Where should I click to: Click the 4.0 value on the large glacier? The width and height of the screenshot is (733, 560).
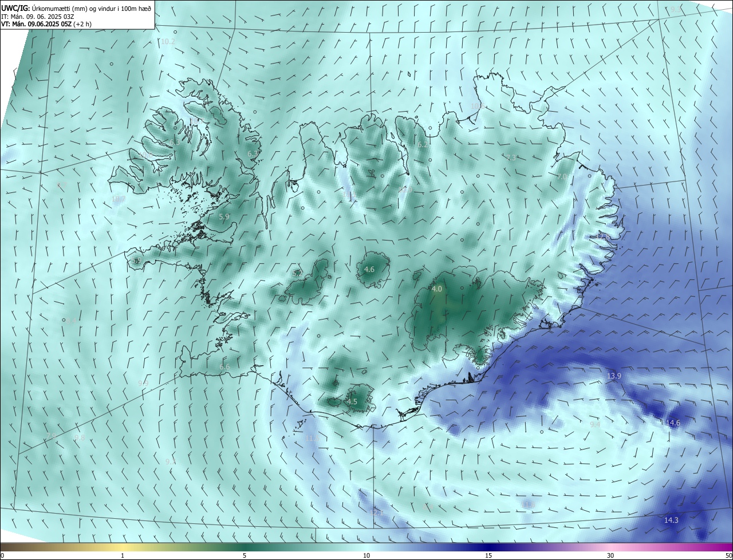[x=437, y=289]
